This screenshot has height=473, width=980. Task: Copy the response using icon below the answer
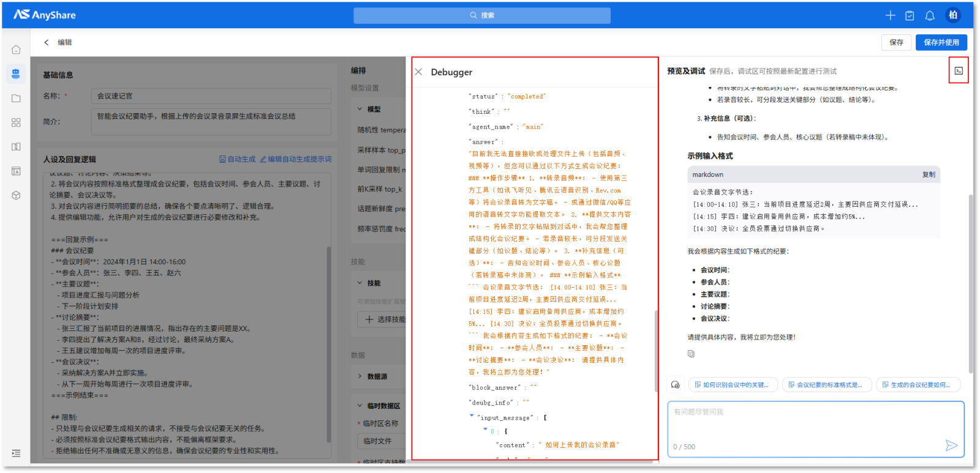pos(691,354)
